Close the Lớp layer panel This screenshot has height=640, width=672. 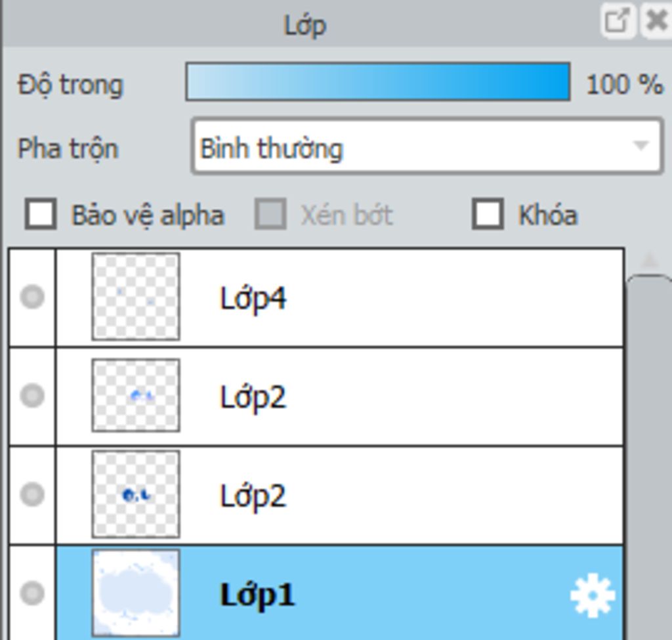point(656,21)
